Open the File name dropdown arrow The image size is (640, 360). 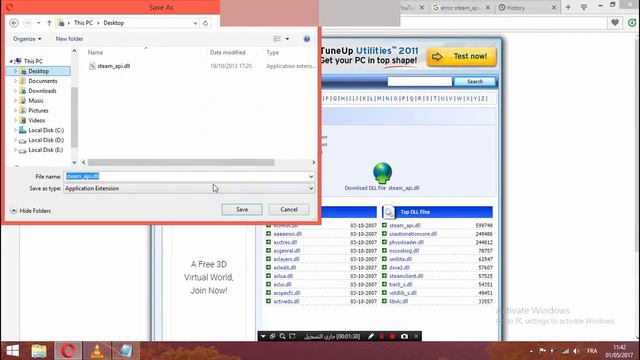[311, 177]
